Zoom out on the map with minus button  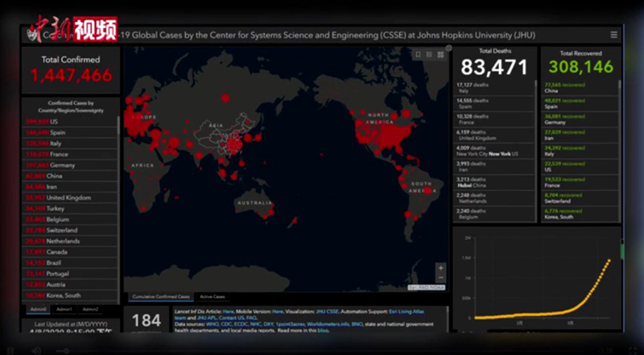(x=440, y=278)
